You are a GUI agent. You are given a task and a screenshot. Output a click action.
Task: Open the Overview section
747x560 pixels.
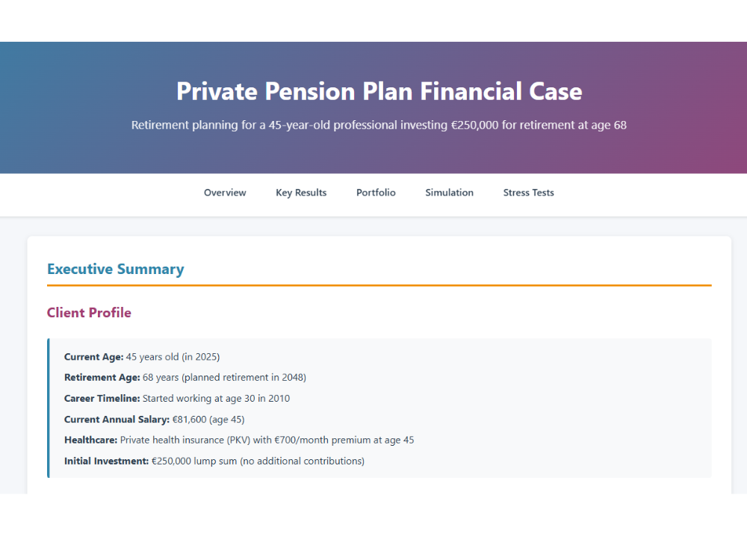[x=224, y=193]
